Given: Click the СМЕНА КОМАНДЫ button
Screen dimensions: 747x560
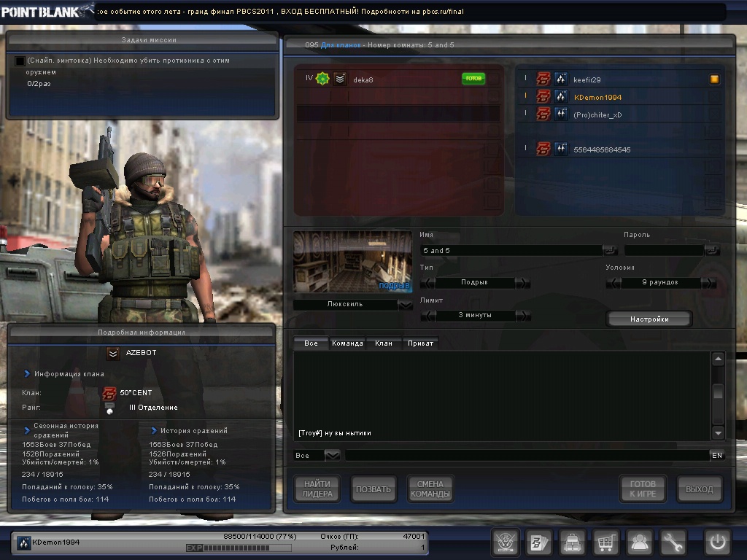Looking at the screenshot, I should pos(430,489).
